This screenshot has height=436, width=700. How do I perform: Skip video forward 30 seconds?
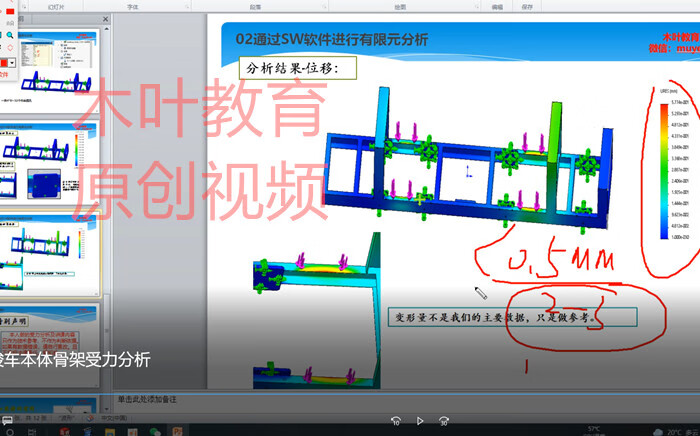pyautogui.click(x=443, y=421)
